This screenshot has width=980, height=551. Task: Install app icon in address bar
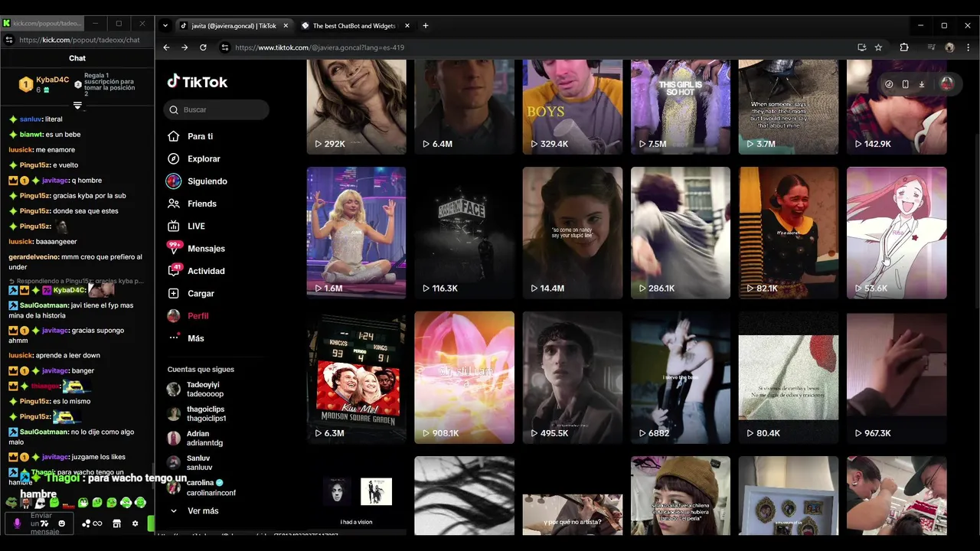coord(862,47)
